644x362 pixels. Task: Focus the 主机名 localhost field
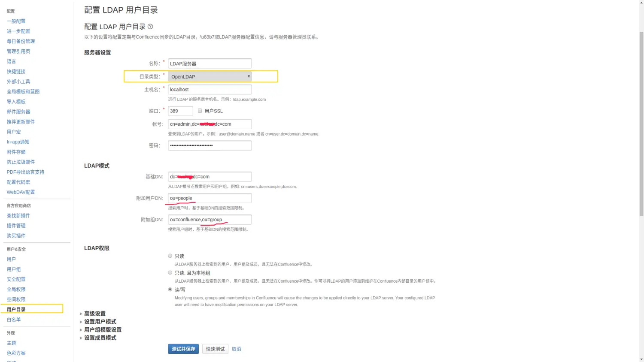point(210,90)
